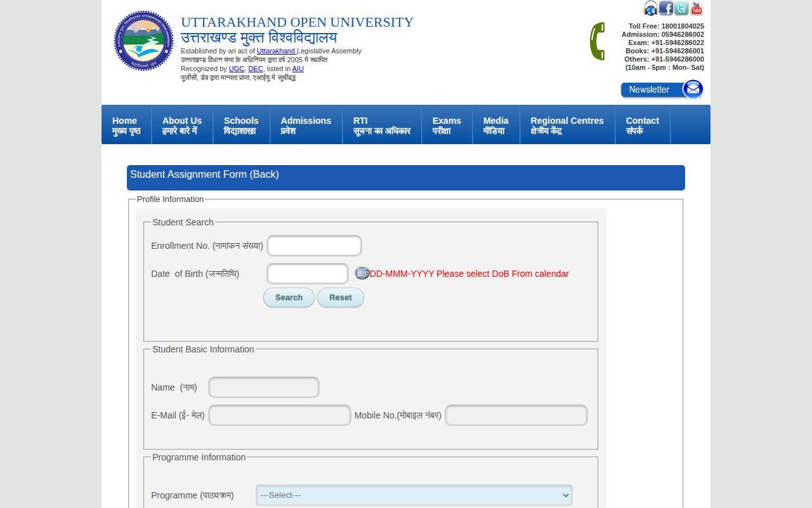The width and height of the screenshot is (812, 508).
Task: Open the Facebook page icon
Action: pos(666,8)
